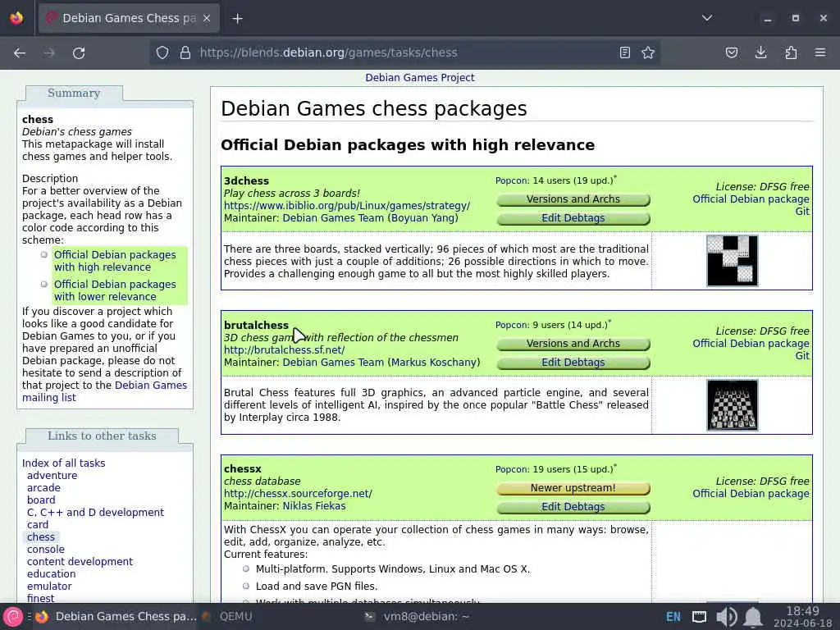Open the education task link
Screen dimensions: 840x630
pos(51,573)
